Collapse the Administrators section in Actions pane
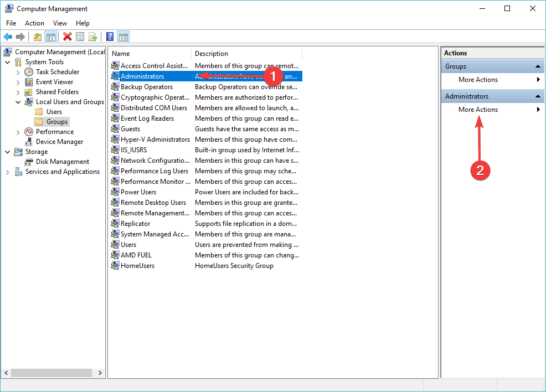Image resolution: width=546 pixels, height=392 pixels. click(x=538, y=96)
